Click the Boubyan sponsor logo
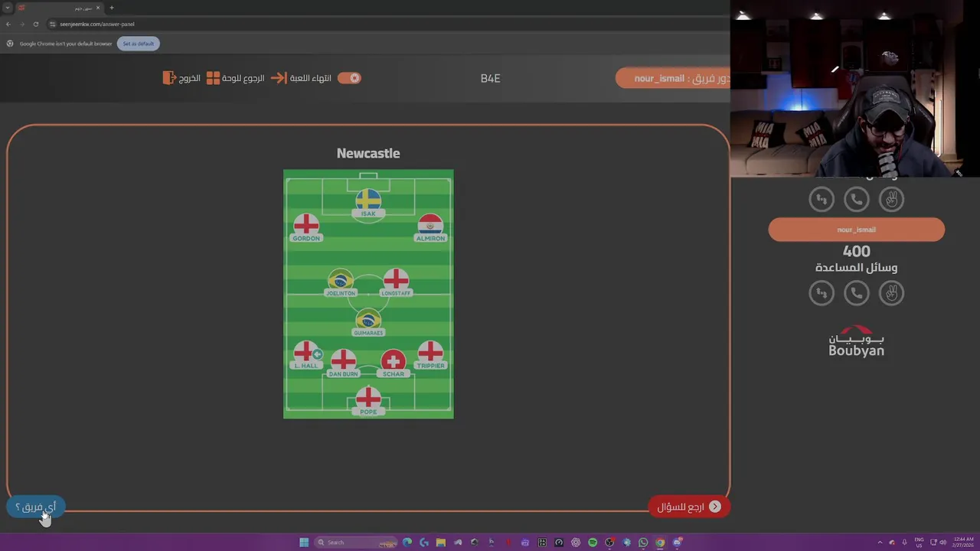Image resolution: width=980 pixels, height=551 pixels. point(857,341)
